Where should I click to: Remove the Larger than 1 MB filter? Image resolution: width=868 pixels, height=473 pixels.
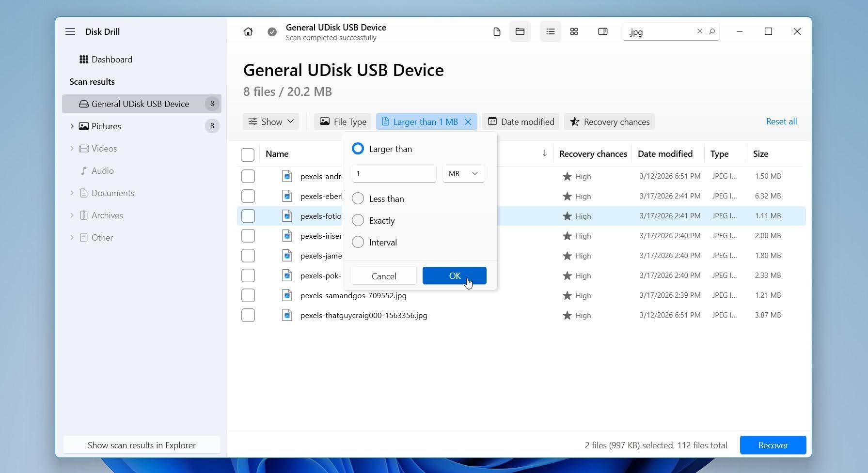point(468,122)
